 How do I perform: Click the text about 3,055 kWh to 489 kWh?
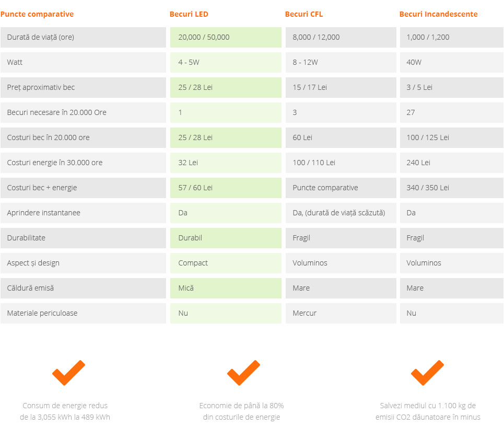(65, 411)
